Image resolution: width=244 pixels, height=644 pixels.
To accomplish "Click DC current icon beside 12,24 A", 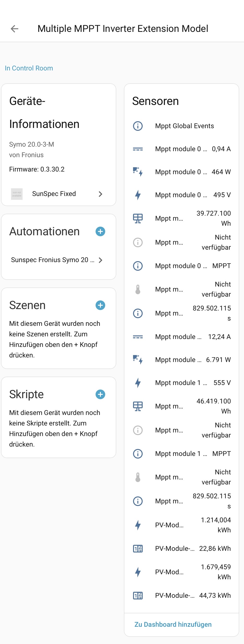I will coord(138,337).
